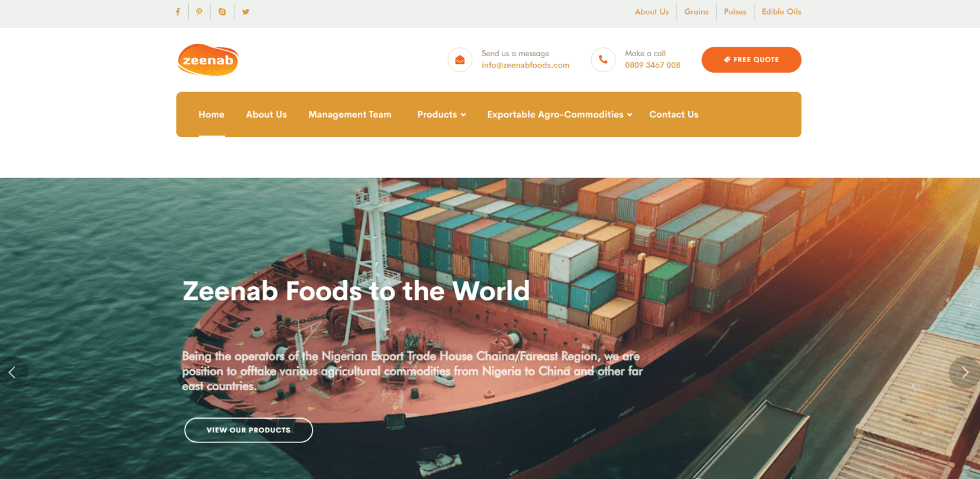980x479 pixels.
Task: Select Contact Us in navigation bar
Action: pyautogui.click(x=673, y=115)
